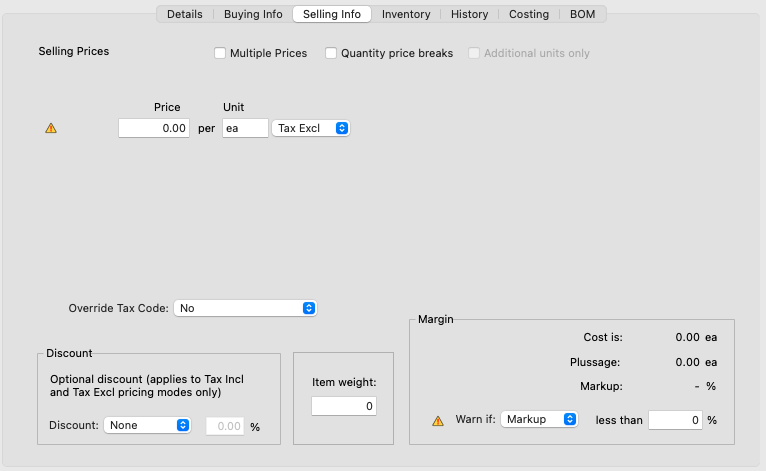Image resolution: width=766 pixels, height=471 pixels.
Task: Expand the Override Tax Code dropdown
Action: (245, 308)
